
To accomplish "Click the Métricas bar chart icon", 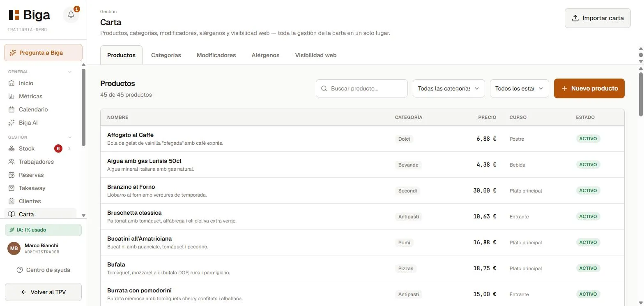I will click(x=11, y=96).
